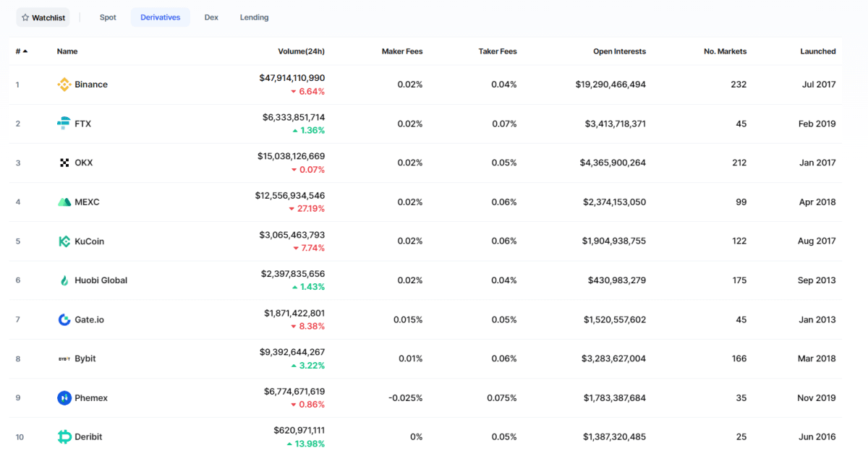Click Bybit 3.22% volume change
This screenshot has height=456, width=868.
point(309,366)
